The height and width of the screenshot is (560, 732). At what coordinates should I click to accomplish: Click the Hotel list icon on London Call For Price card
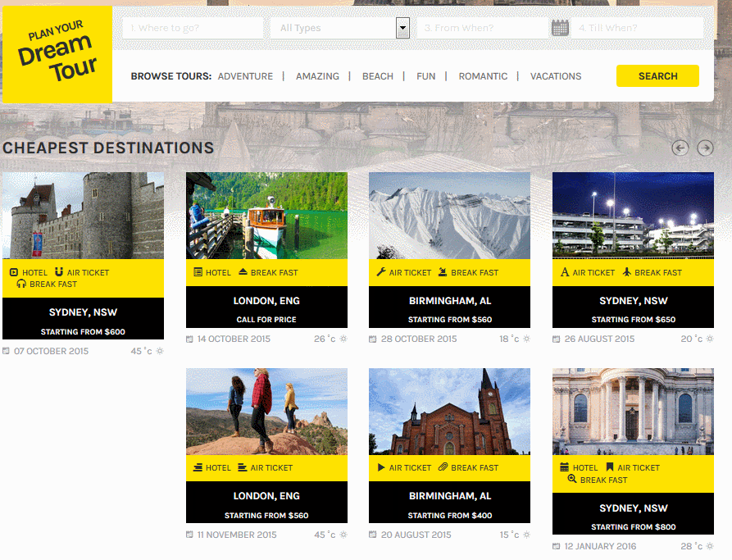point(198,272)
